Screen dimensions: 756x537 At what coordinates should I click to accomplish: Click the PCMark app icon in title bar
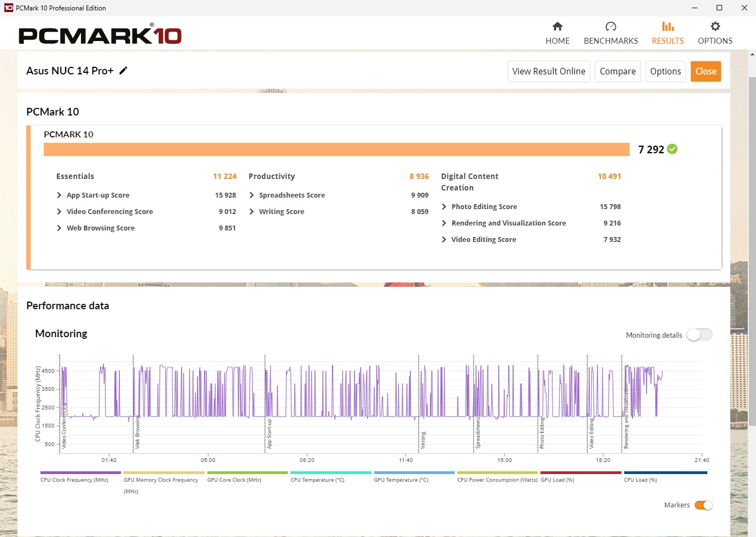(8, 8)
